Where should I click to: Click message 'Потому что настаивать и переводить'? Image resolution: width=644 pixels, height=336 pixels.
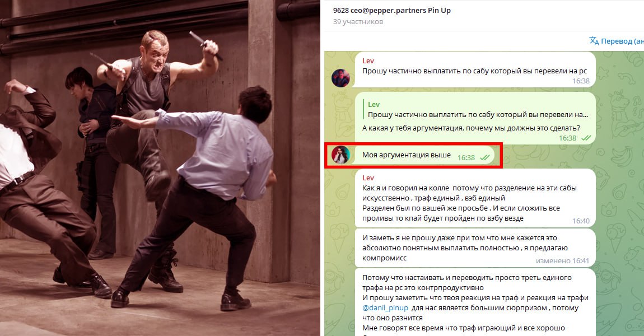tap(475, 302)
